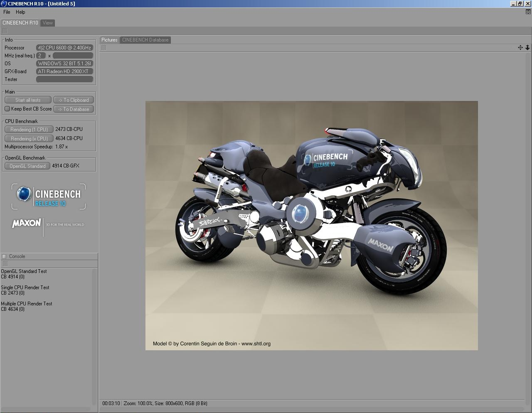Click OpenGL Standard Test console line
Screen dimensions: 532x413
pyautogui.click(x=24, y=271)
